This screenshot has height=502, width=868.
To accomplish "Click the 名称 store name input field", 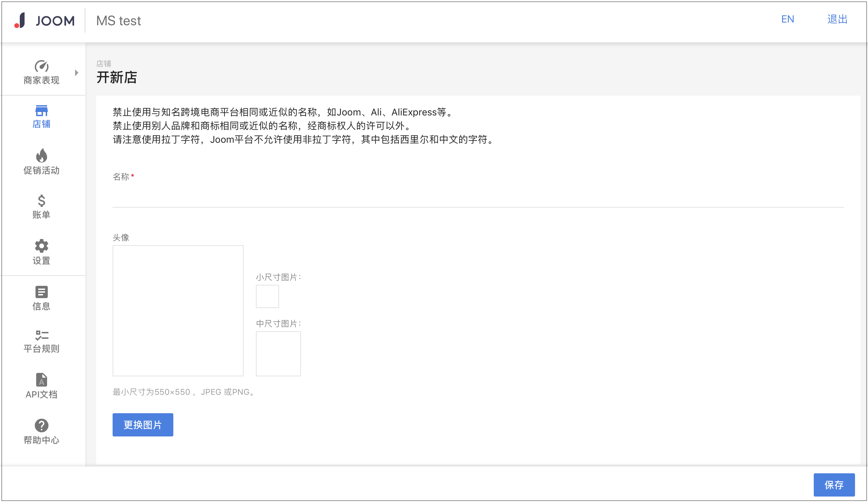I will pyautogui.click(x=345, y=200).
